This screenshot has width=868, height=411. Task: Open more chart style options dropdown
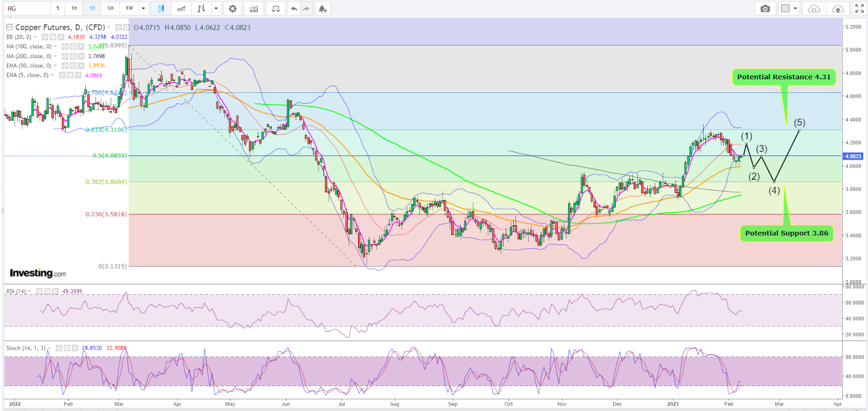click(216, 9)
